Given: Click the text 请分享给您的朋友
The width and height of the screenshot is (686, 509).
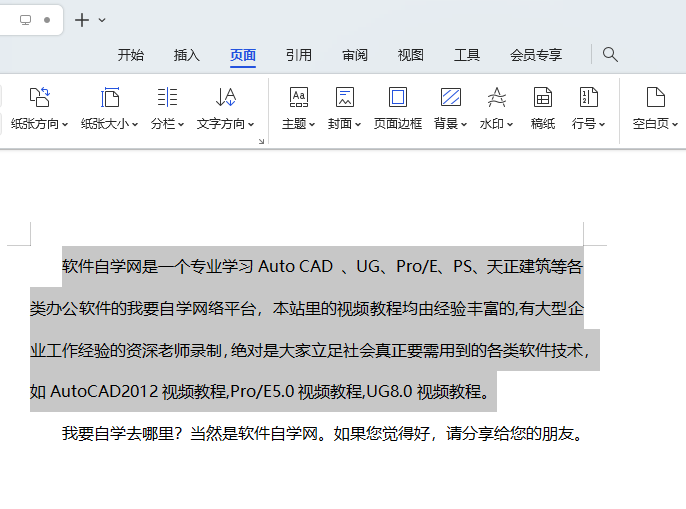Looking at the screenshot, I should pyautogui.click(x=510, y=434).
